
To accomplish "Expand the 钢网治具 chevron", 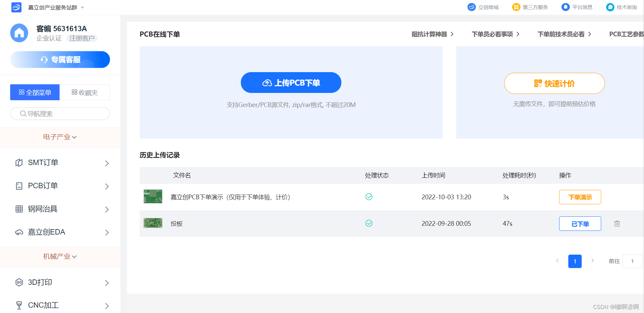I will coord(107,210).
